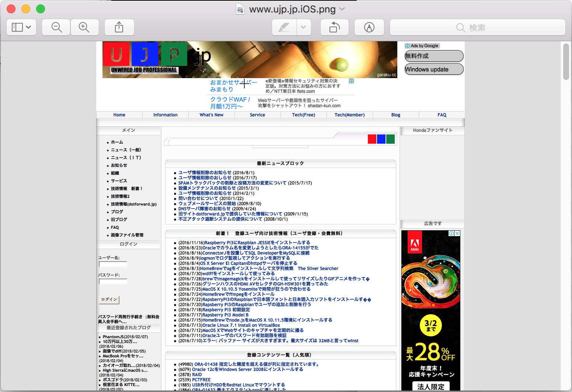Open the file title dropdown chevron

coord(342,9)
